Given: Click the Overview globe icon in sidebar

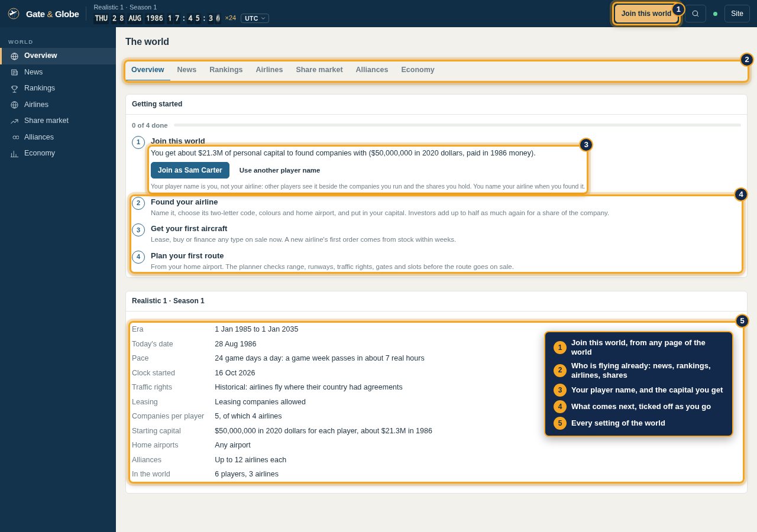Looking at the screenshot, I should coord(14,56).
